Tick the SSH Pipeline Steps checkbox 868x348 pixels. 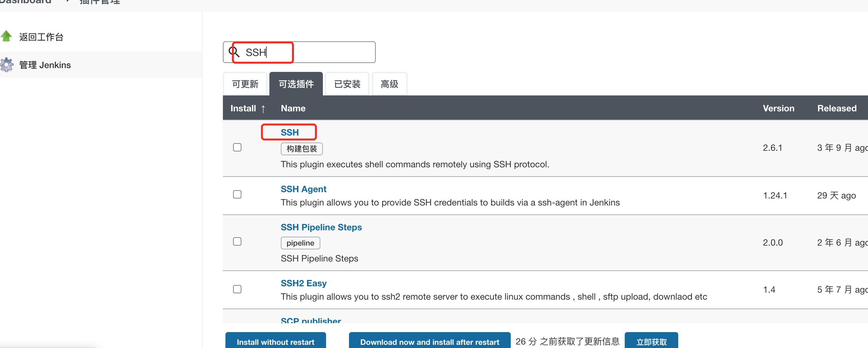tap(237, 242)
